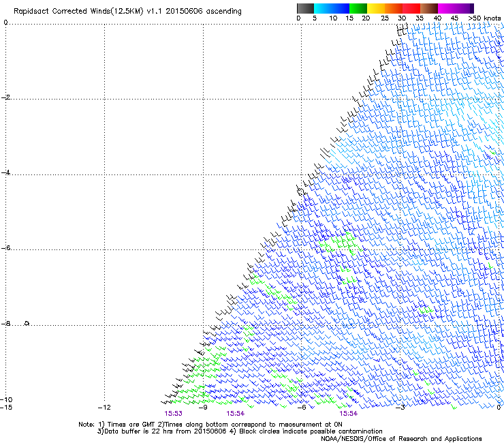
Task: Pick the brown segment of the color bar
Action: 429,8
